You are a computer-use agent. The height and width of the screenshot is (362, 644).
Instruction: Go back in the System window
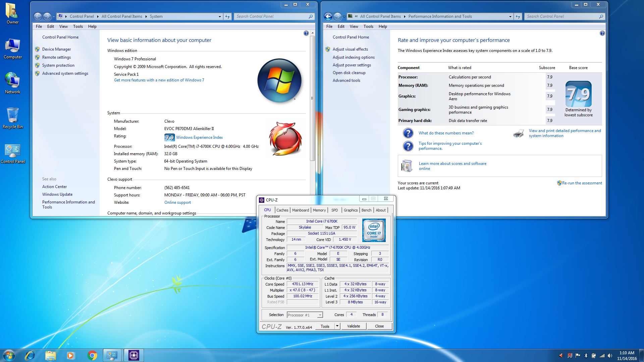(x=38, y=16)
